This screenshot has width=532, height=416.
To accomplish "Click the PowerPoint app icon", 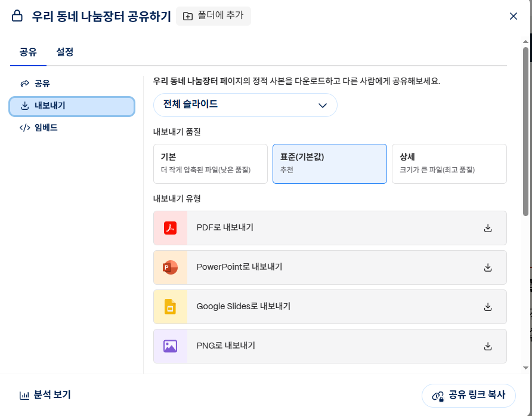I will click(x=171, y=267).
